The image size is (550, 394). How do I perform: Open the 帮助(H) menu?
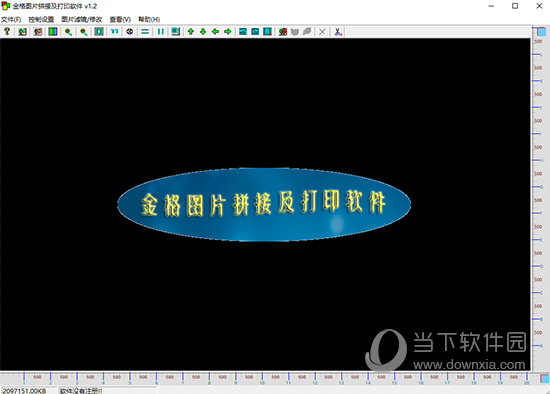[x=149, y=19]
